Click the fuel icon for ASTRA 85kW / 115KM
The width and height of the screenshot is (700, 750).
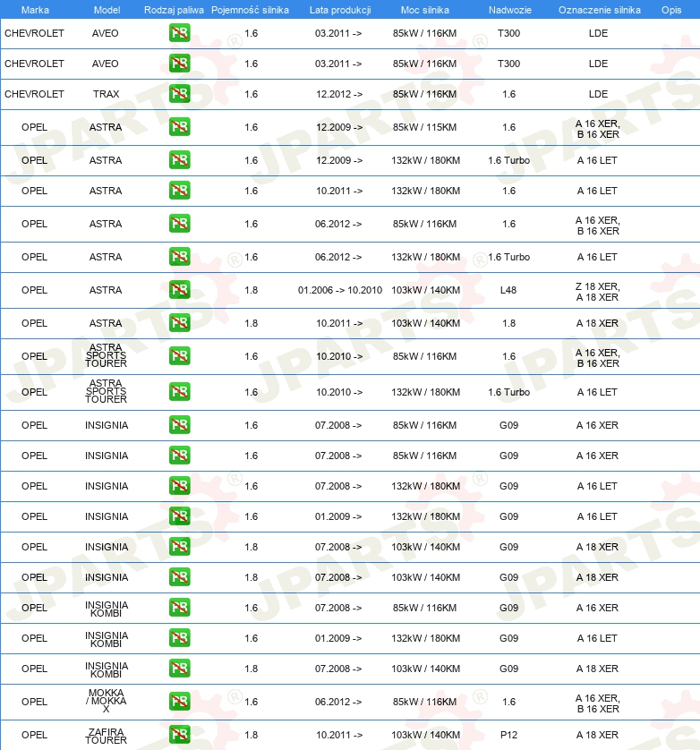pos(179,127)
